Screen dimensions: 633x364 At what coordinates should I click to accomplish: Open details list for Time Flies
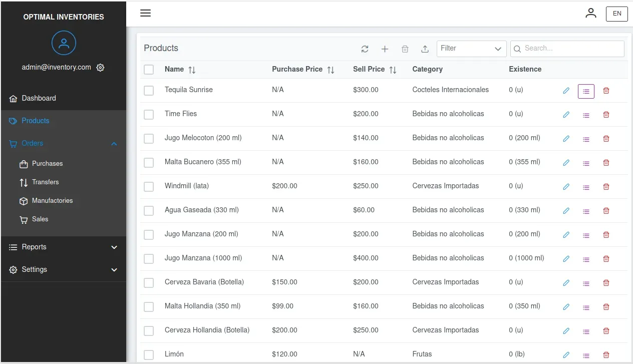(586, 115)
